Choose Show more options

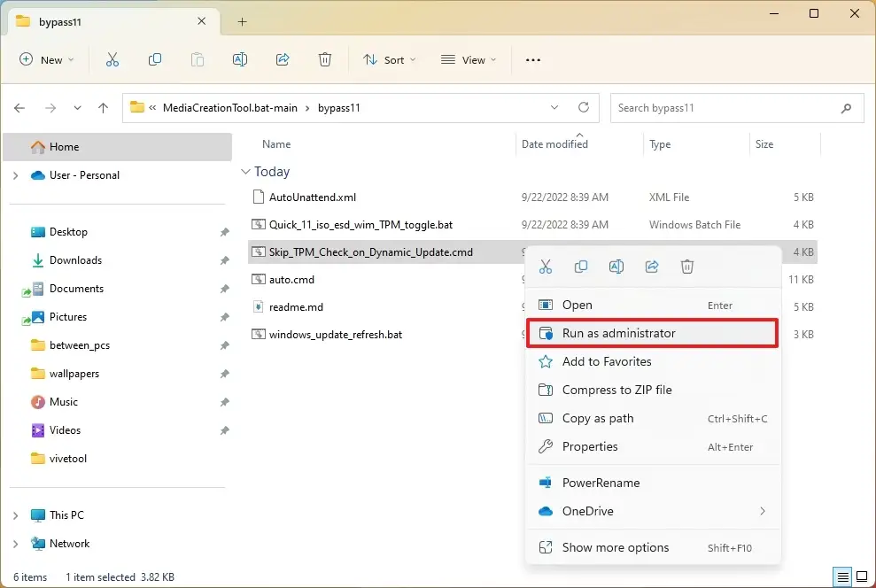point(616,547)
